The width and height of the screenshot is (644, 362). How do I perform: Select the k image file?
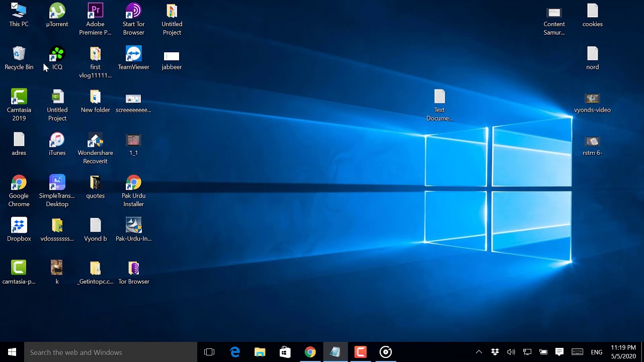coord(57,273)
